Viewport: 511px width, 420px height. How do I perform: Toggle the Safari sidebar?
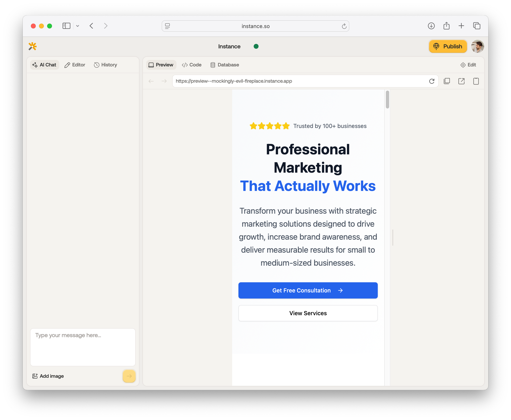point(66,26)
